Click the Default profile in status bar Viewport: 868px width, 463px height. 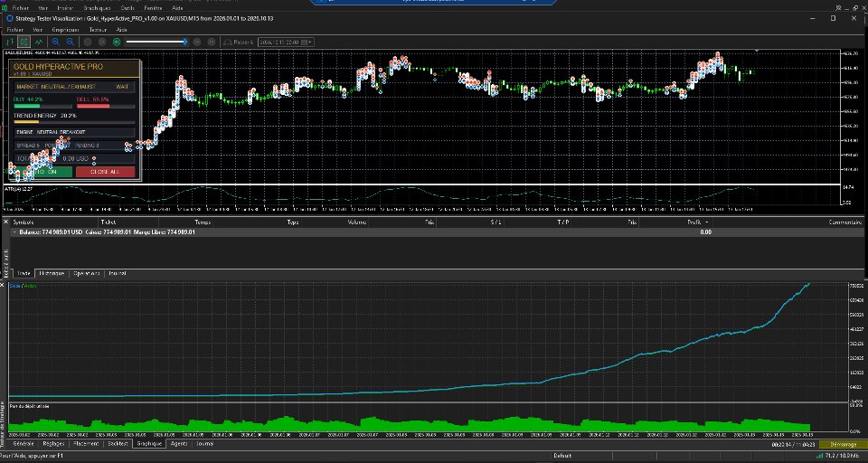[561, 456]
